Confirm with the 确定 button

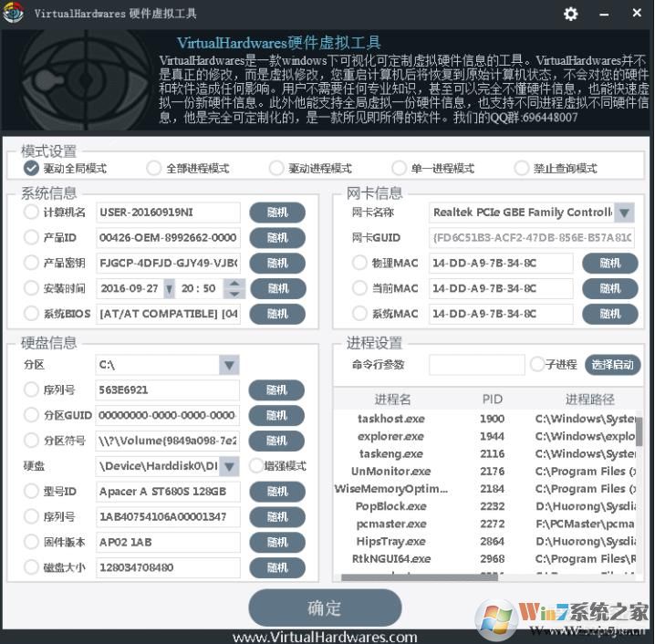pyautogui.click(x=325, y=608)
